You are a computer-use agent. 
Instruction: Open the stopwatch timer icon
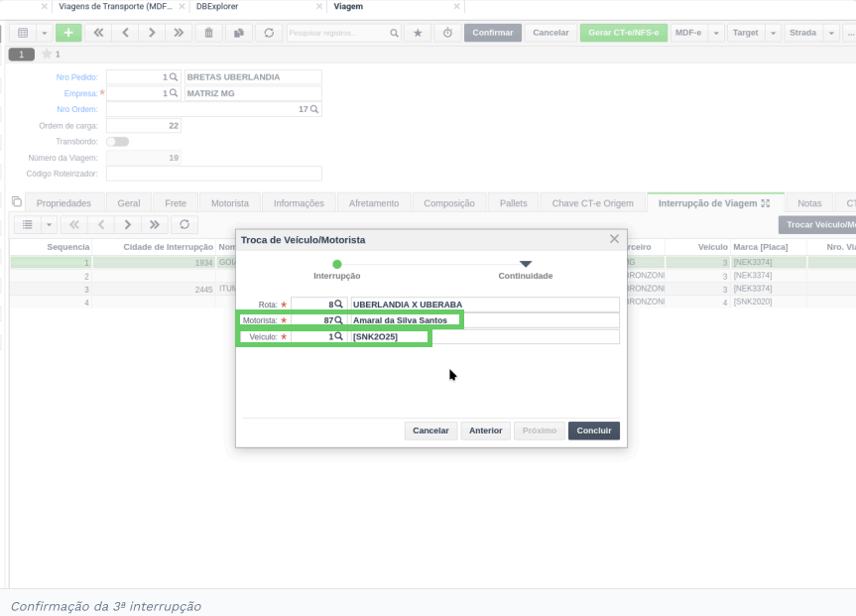[x=447, y=33]
